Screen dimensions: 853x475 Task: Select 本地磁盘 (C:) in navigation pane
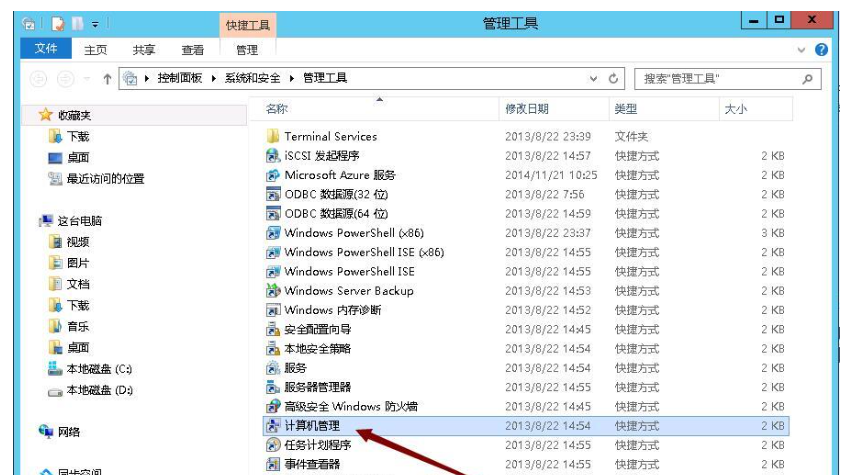pos(98,369)
